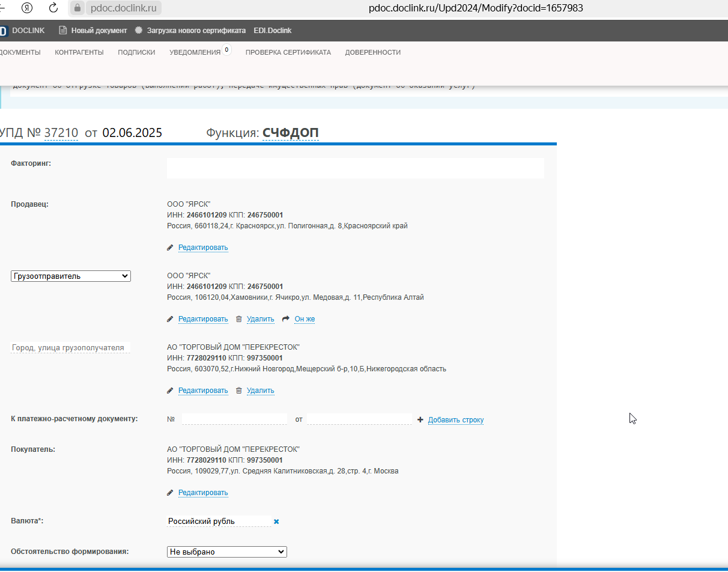Screen dimensions: 728x572
Task: Click Редактировать link under Покупатель
Action: [x=203, y=493]
